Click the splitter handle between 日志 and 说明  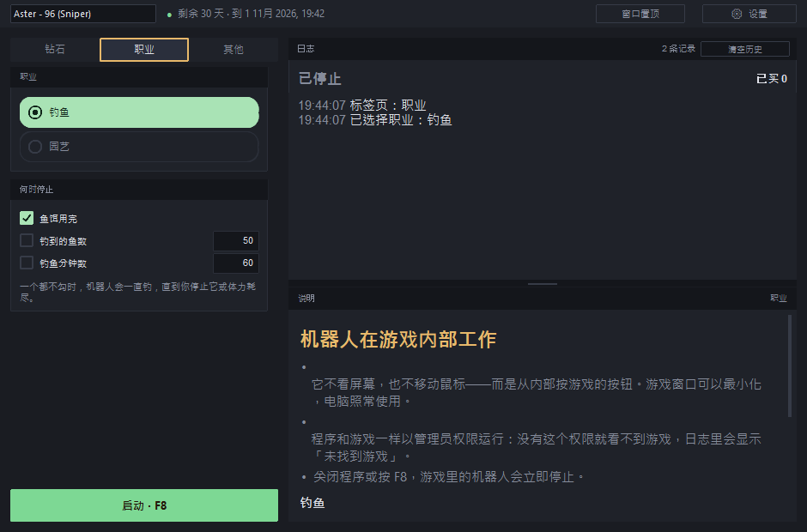[543, 283]
